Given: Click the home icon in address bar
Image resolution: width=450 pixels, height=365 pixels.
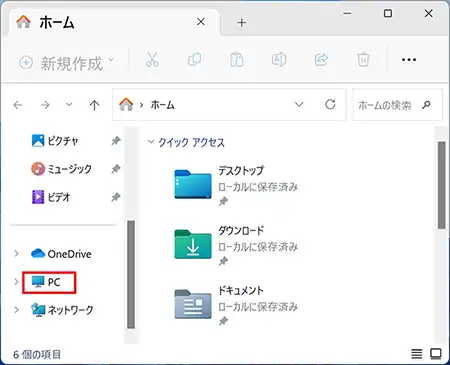Looking at the screenshot, I should pos(126,104).
